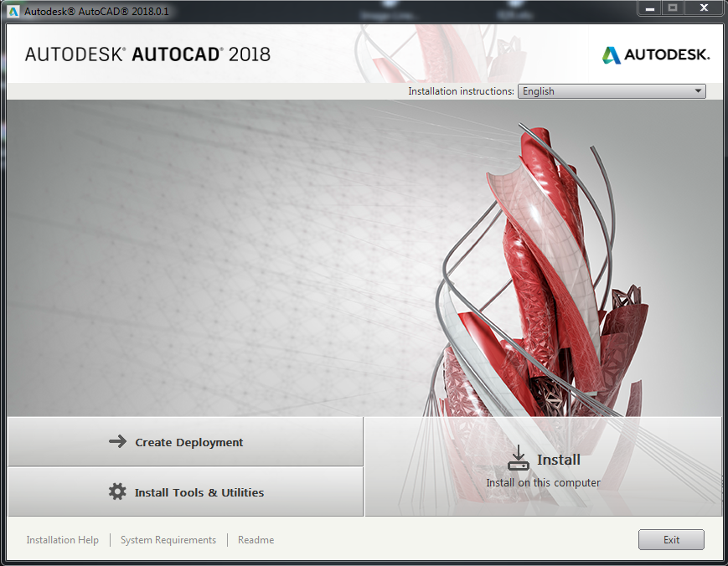Click the 'Installation instructions:' label
728x566 pixels.
461,91
